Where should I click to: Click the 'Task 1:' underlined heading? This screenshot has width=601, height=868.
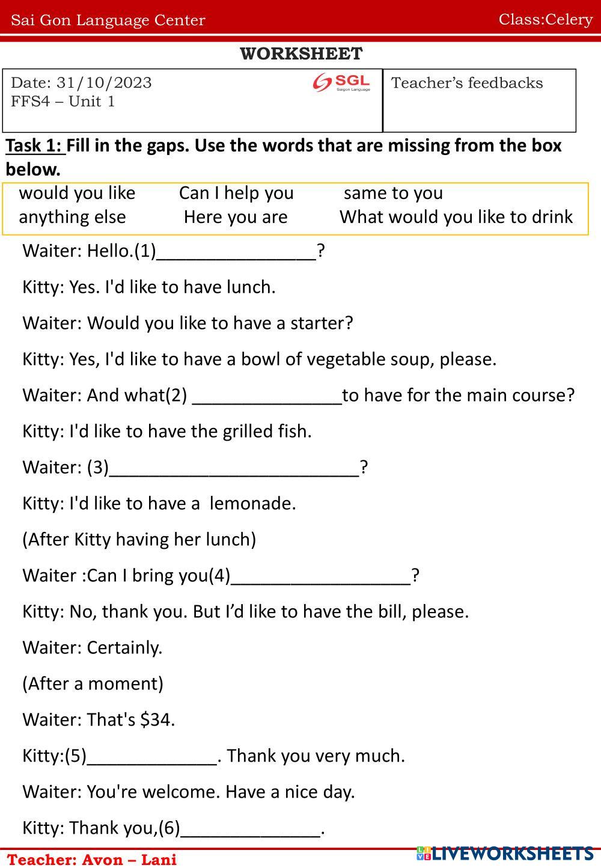[35, 145]
